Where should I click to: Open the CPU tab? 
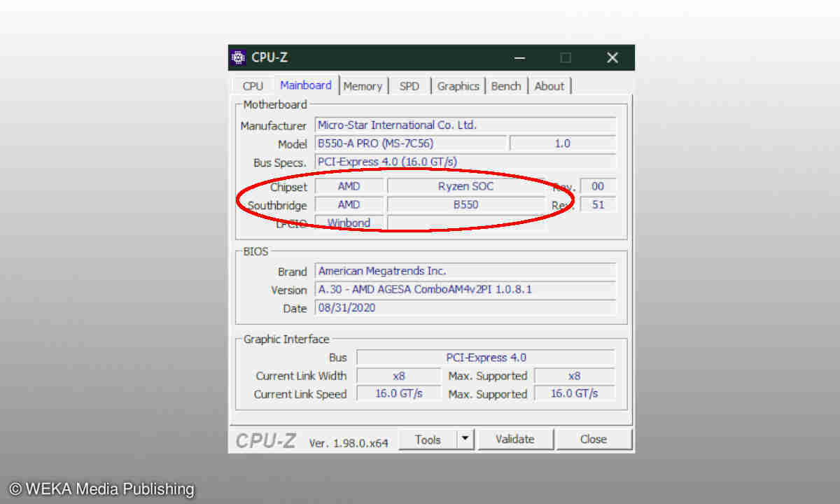tap(253, 86)
